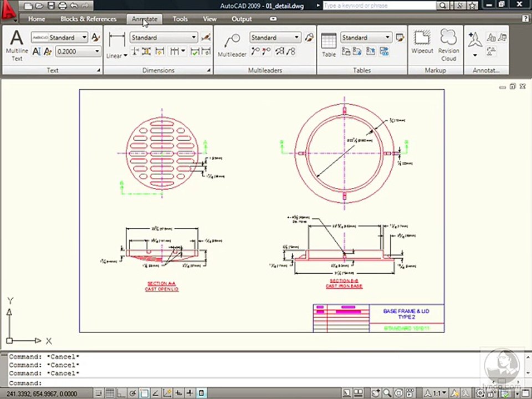This screenshot has width=532, height=399.
Task: Click the Output ribbon tab
Action: [x=242, y=19]
